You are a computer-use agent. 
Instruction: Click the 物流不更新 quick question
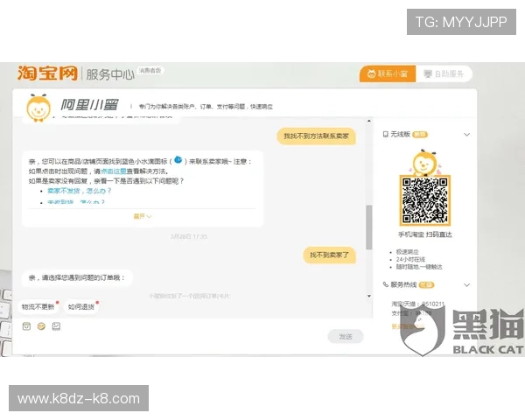[x=38, y=307]
